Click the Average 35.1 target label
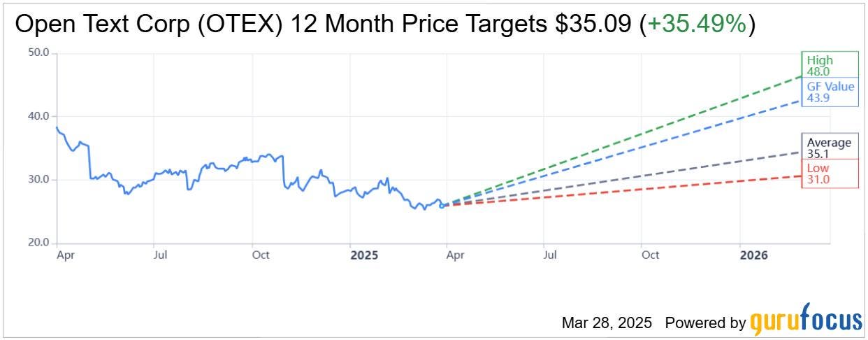Image resolution: width=868 pixels, height=340 pixels. pyautogui.click(x=830, y=148)
